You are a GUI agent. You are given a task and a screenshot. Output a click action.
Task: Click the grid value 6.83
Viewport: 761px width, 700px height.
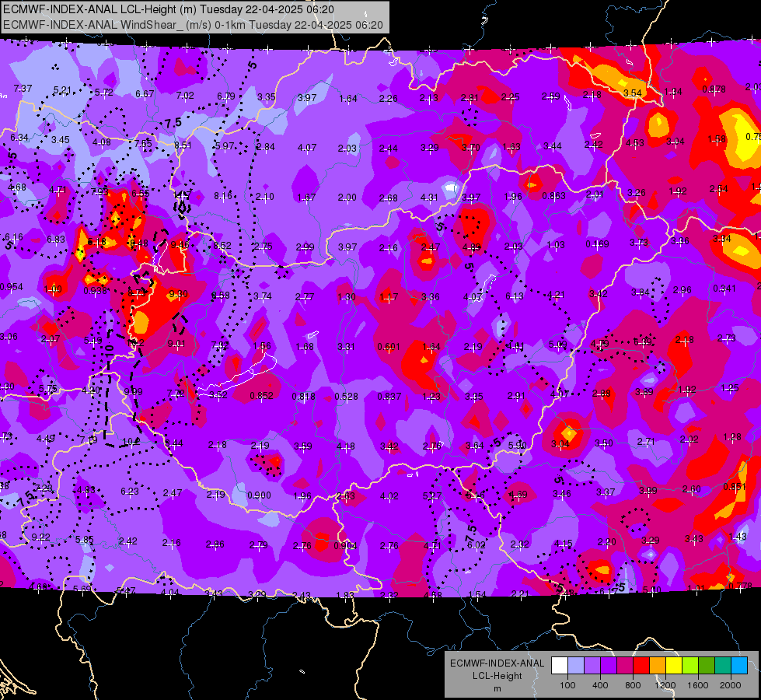click(x=56, y=240)
